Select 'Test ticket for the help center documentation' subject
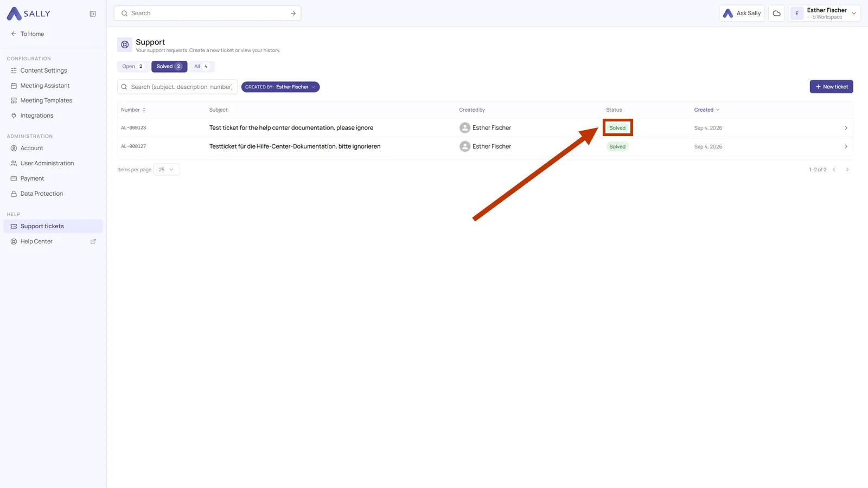The height and width of the screenshot is (488, 868). point(291,128)
